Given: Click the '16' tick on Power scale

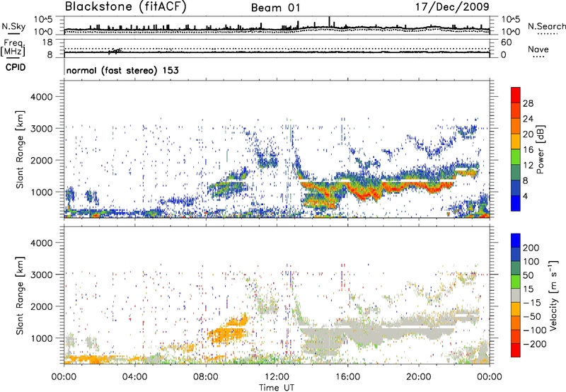Looking at the screenshot, I should click(x=528, y=150).
